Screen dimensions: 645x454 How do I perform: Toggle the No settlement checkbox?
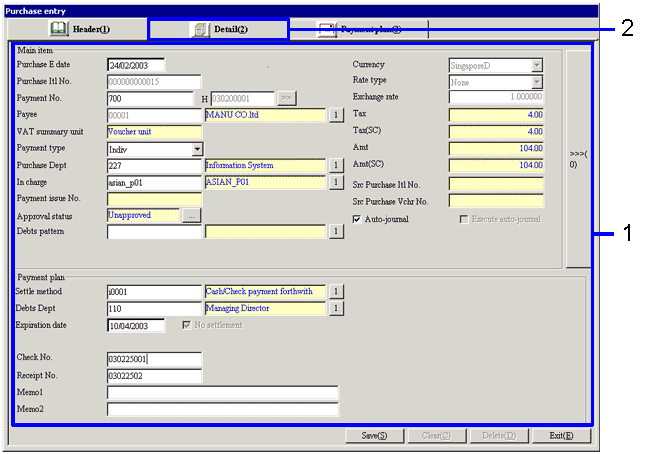pos(186,325)
